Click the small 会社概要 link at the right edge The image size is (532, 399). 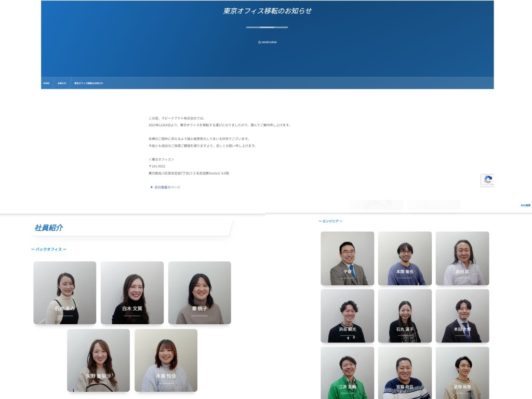click(526, 205)
